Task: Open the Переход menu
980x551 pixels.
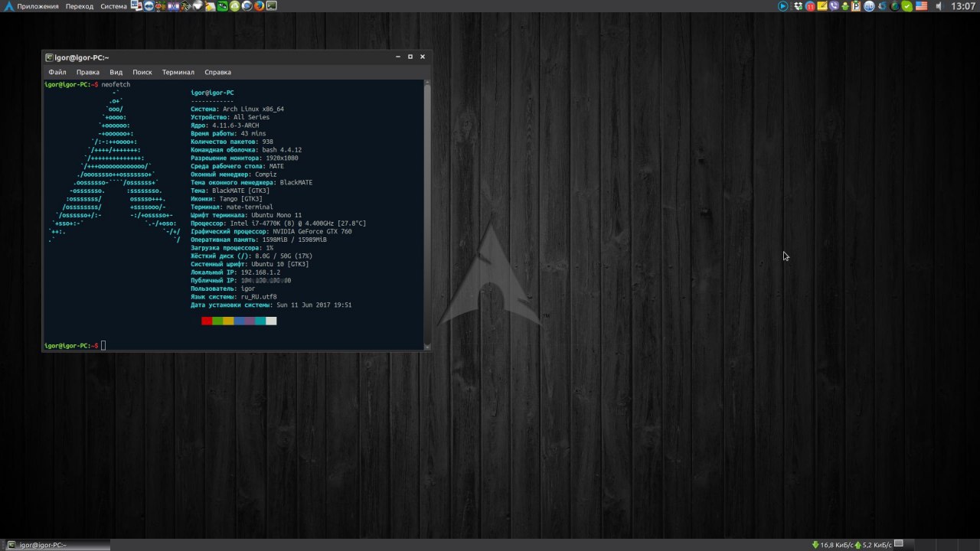Action: coord(80,6)
